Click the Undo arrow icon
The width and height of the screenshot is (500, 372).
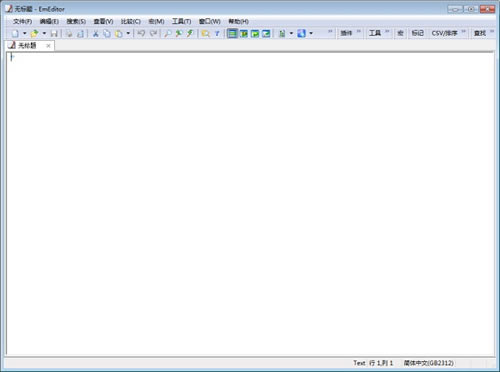click(x=141, y=33)
